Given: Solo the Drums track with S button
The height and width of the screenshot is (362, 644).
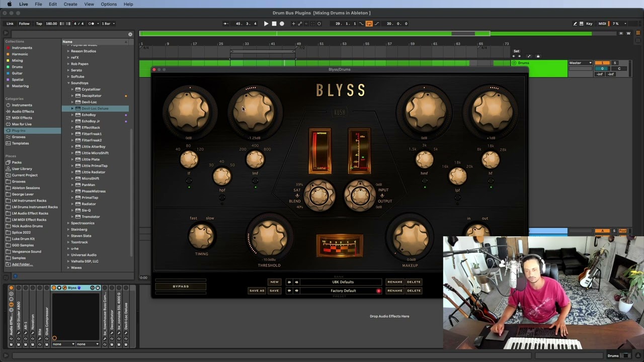Looking at the screenshot, I should point(614,63).
